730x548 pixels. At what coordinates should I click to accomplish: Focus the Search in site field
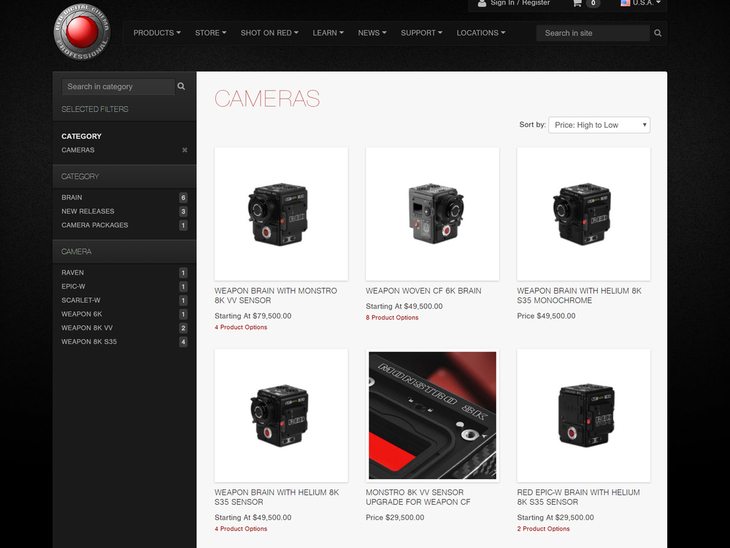[593, 33]
